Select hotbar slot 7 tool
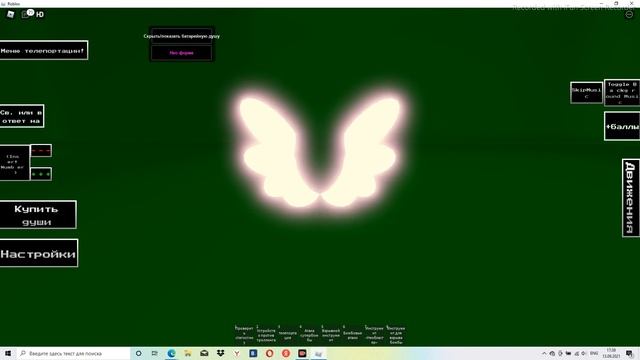This screenshot has width=640, height=360. click(x=374, y=335)
